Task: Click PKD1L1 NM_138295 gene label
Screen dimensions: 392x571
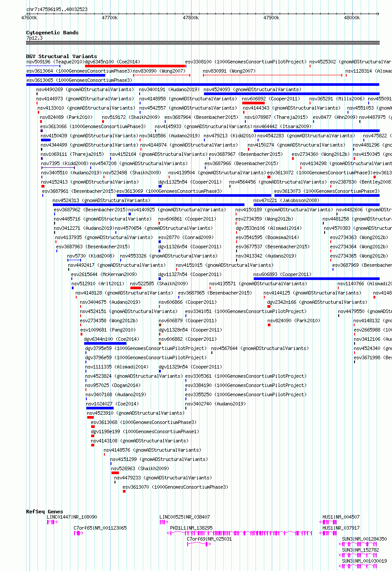Action: click(191, 527)
